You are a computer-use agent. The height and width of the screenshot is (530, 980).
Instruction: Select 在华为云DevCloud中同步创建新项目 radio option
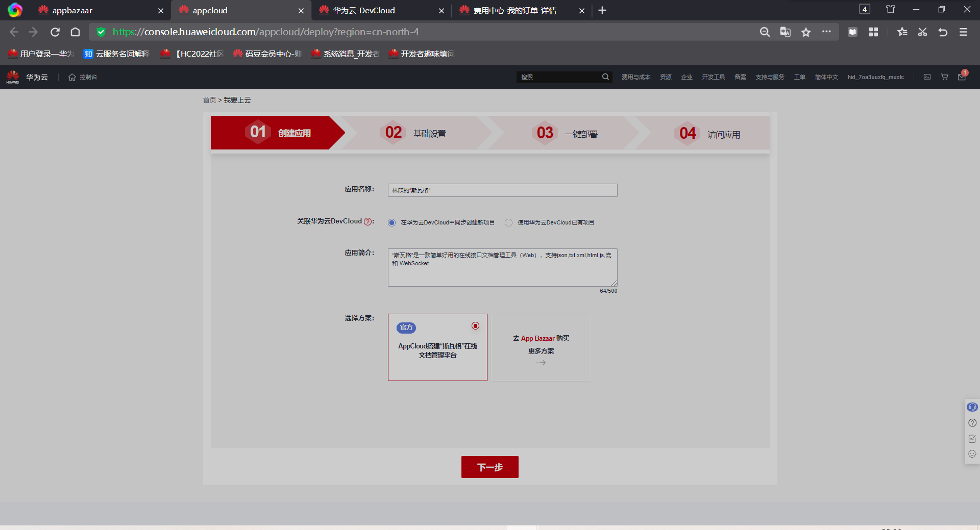tap(391, 222)
